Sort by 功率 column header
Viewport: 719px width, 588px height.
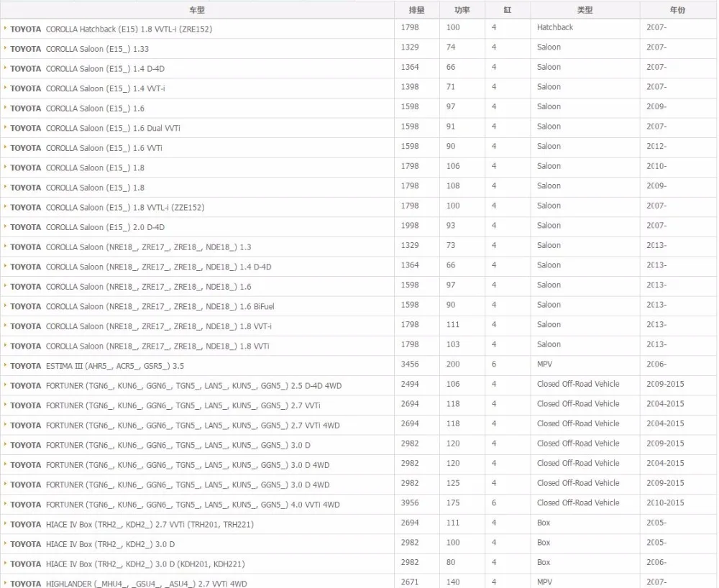pyautogui.click(x=462, y=10)
